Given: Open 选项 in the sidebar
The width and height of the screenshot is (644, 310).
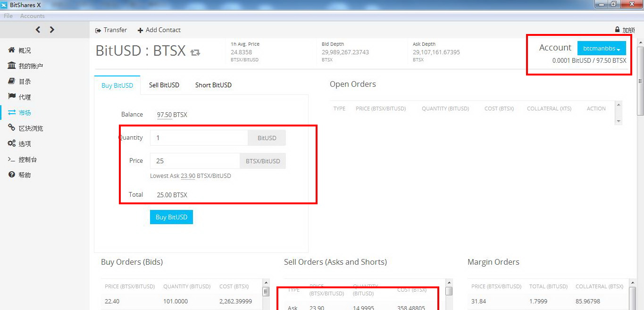Looking at the screenshot, I should coord(25,144).
